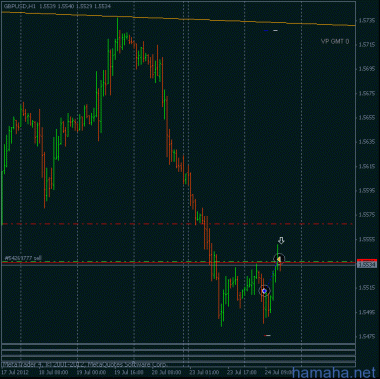Click the white down arrow marker above the candle
Image resolution: width=380 pixels, height=379 pixels.
pos(281,241)
